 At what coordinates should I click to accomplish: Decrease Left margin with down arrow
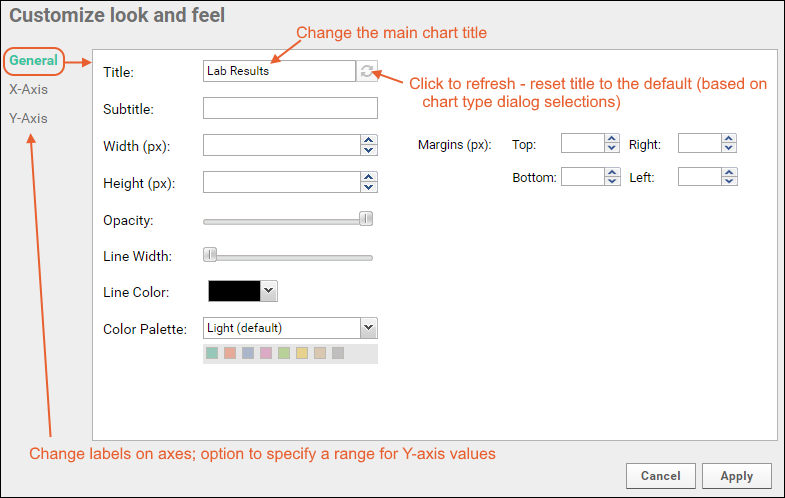729,182
